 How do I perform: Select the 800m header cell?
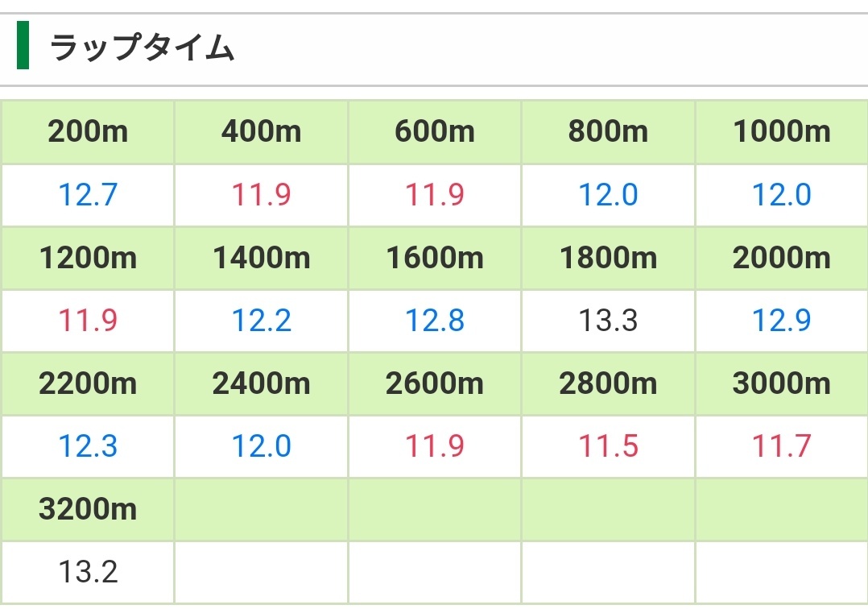point(608,132)
